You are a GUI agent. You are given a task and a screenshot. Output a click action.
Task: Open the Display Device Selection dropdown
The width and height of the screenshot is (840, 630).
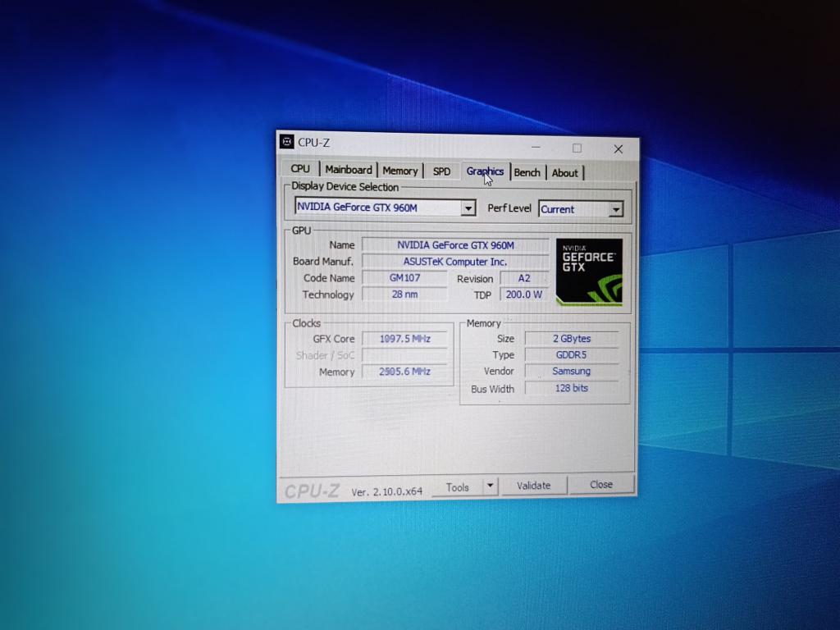tap(468, 208)
